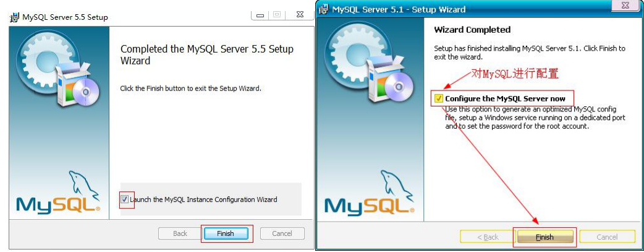Image resolution: width=644 pixels, height=252 pixels.
Task: Toggle Configure the MySQL Server now checkbox
Action: coord(439,99)
